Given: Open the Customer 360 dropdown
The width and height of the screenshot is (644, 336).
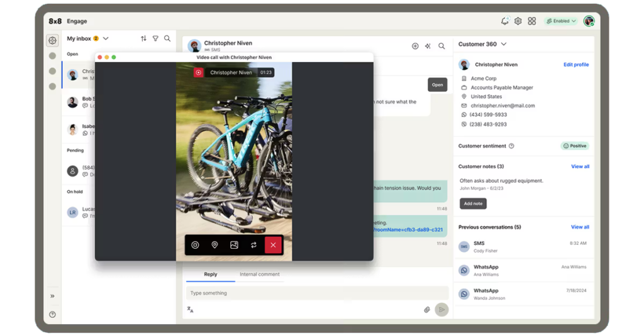Looking at the screenshot, I should tap(504, 44).
